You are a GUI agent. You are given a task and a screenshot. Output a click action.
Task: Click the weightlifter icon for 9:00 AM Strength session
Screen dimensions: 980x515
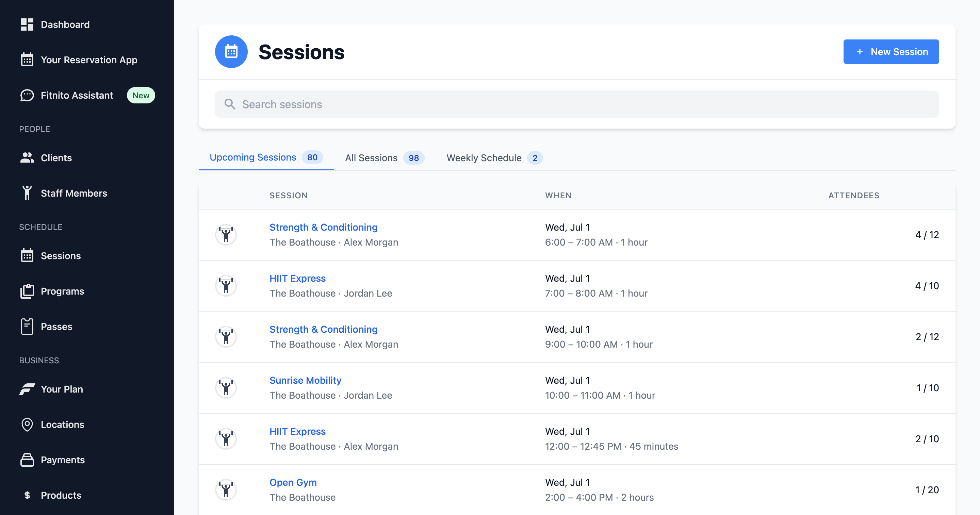(x=226, y=337)
